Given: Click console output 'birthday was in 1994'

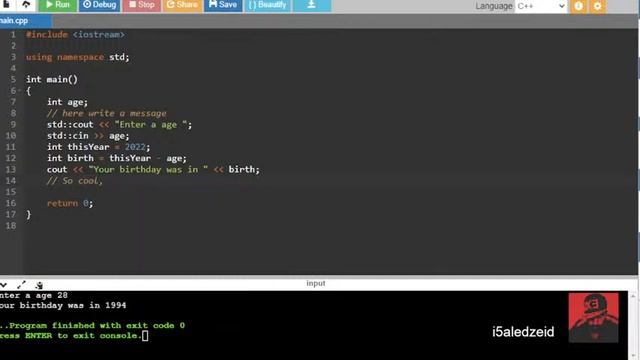Looking at the screenshot, I should coord(73,305).
